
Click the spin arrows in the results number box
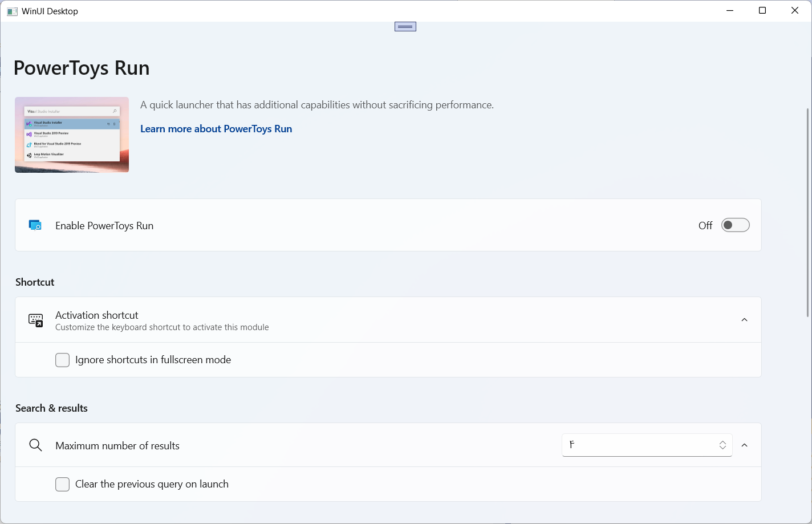722,445
